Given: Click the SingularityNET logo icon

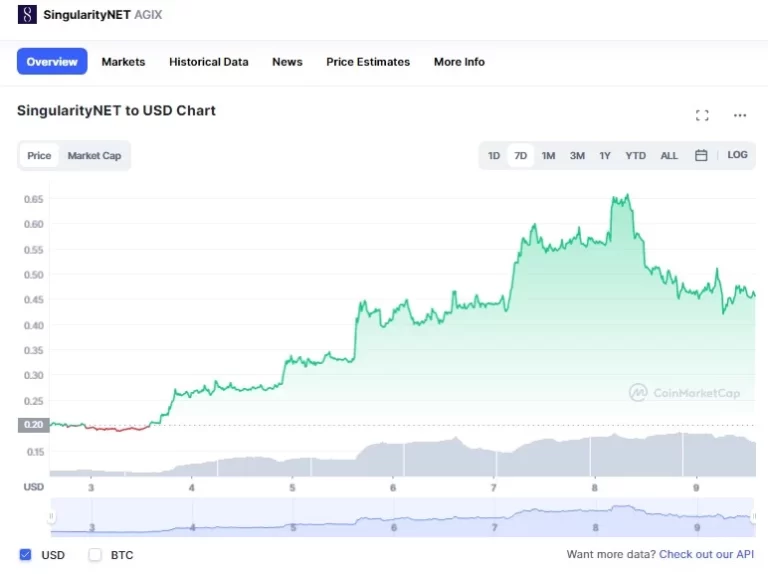Looking at the screenshot, I should [27, 14].
